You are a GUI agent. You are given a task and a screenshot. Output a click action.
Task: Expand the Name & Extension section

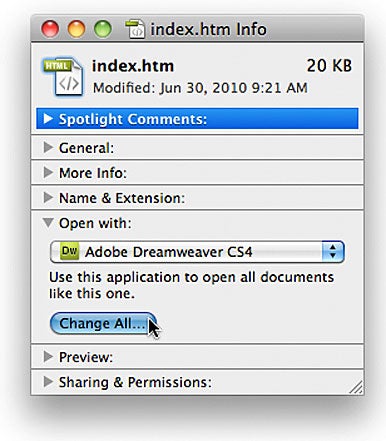pos(48,198)
